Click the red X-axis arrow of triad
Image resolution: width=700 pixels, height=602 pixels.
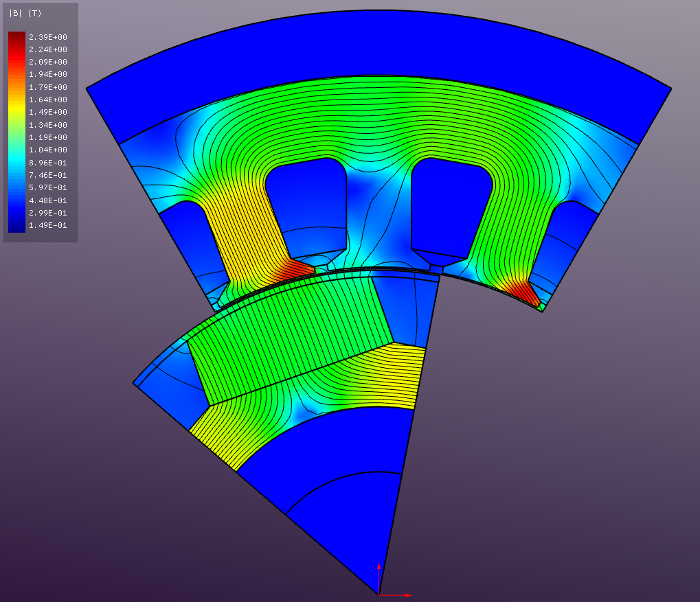point(406,594)
